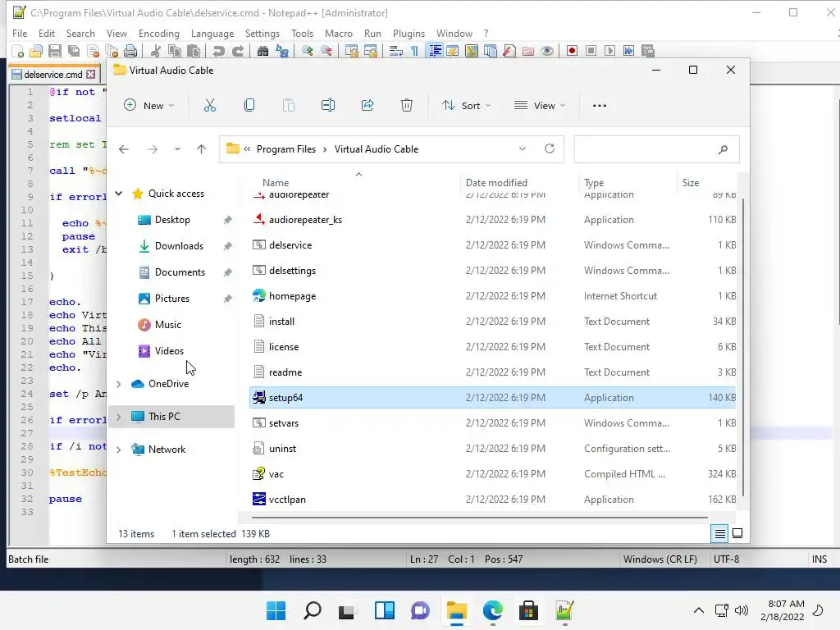Toggle Word wrap in Notepad++ toolbar
The width and height of the screenshot is (840, 630).
(396, 51)
